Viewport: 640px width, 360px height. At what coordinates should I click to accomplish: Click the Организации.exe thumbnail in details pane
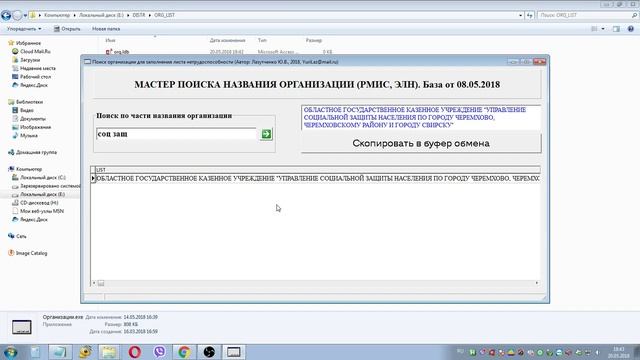click(22, 327)
